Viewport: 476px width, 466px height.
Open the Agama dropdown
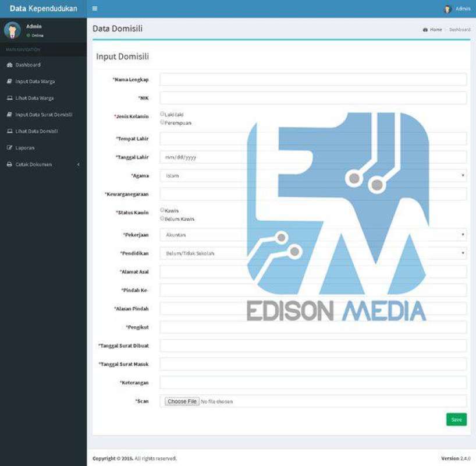[x=313, y=175]
